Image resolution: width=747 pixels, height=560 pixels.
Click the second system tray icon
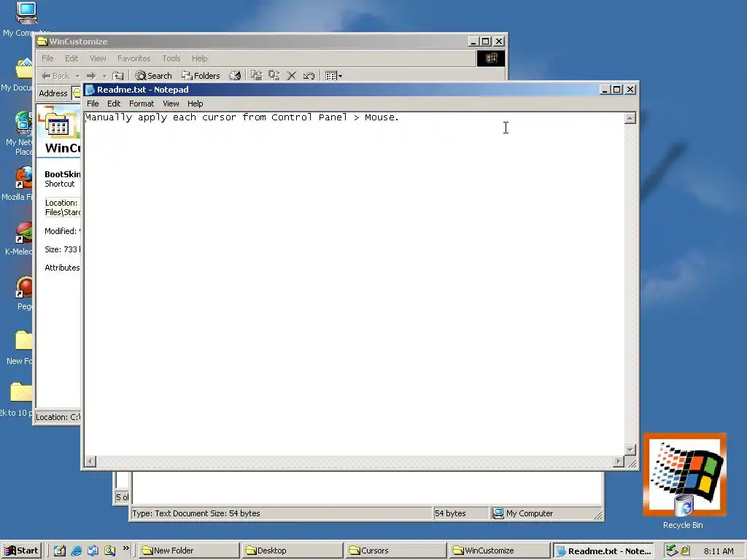[685, 551]
